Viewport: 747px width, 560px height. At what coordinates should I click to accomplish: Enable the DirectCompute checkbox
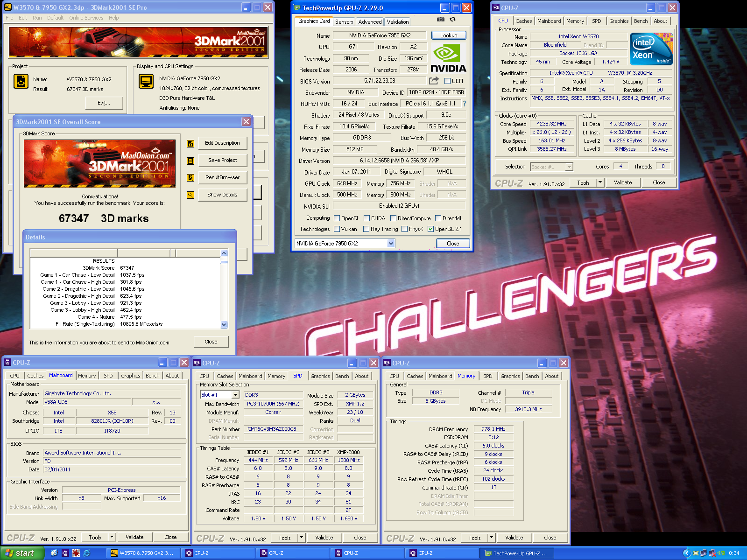394,218
